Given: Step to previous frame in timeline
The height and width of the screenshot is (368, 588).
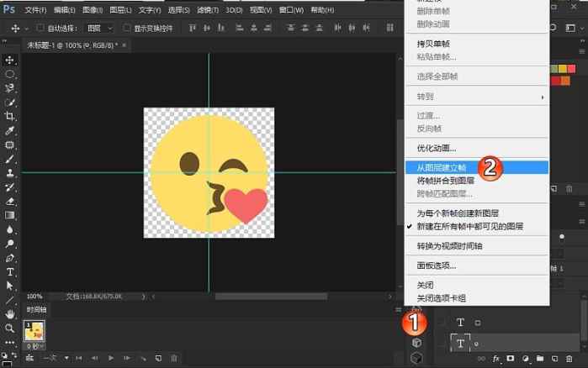Looking at the screenshot, I should coord(95,358).
